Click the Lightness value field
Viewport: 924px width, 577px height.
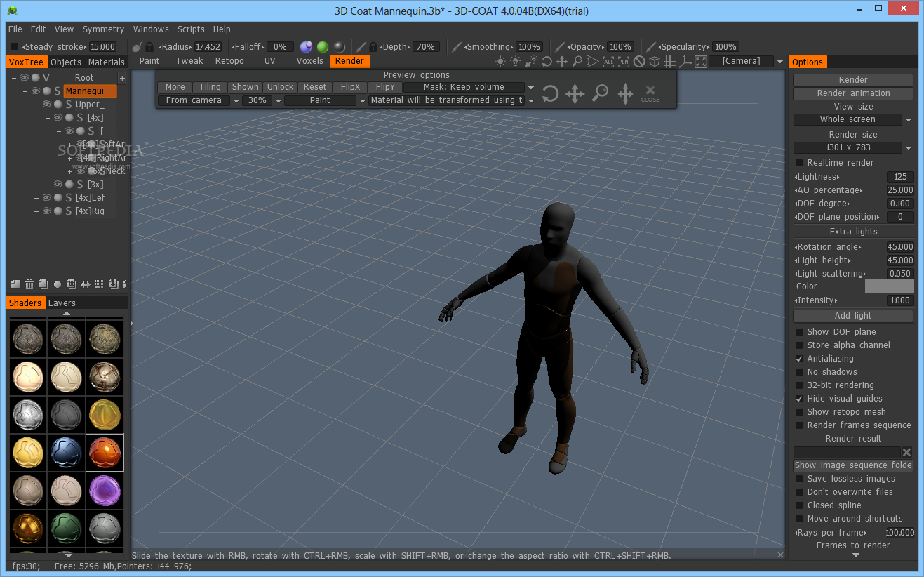click(x=900, y=177)
